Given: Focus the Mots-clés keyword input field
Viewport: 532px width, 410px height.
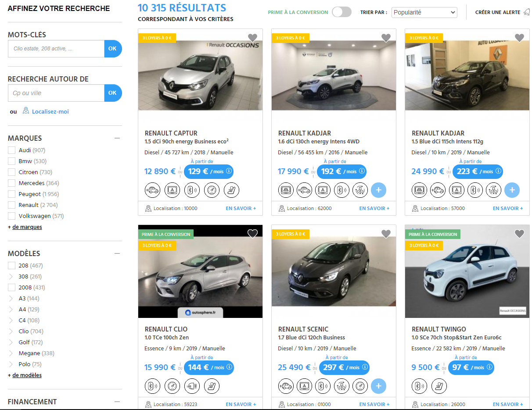Looking at the screenshot, I should pyautogui.click(x=56, y=49).
